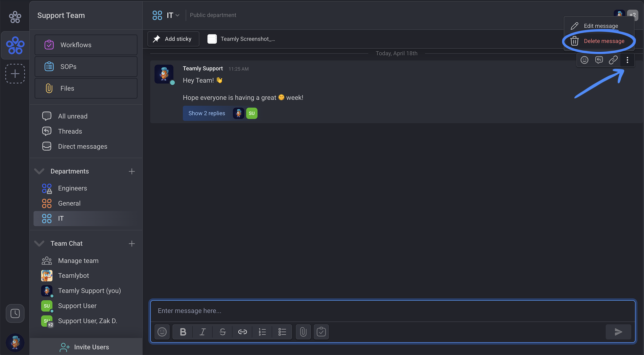Open emoji picker in message composer
The width and height of the screenshot is (644, 355).
click(162, 332)
